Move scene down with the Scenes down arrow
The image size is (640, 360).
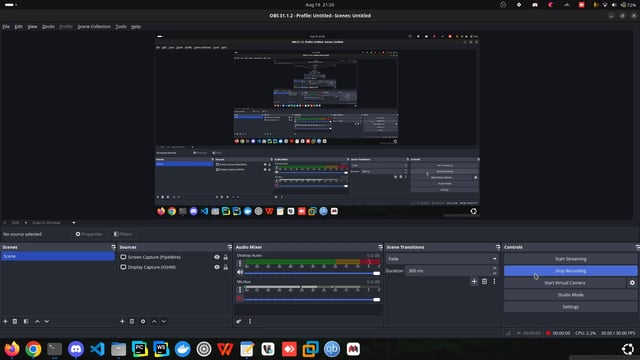click(x=47, y=321)
